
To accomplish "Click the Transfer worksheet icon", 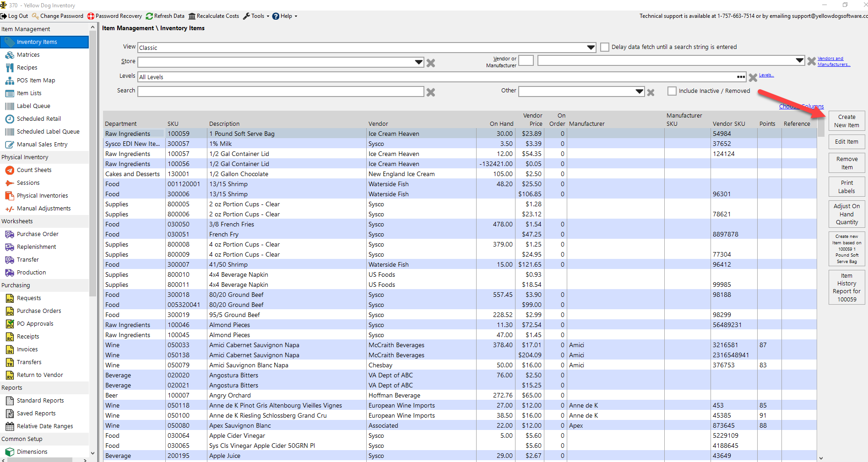I will (x=10, y=260).
